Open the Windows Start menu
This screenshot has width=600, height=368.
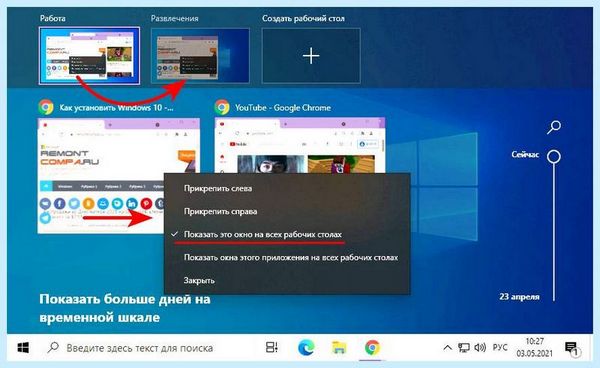[23, 348]
